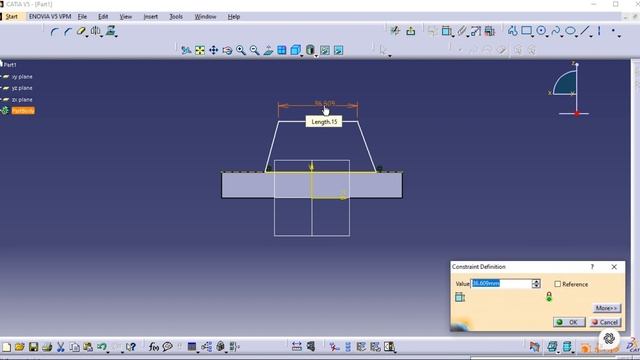
Task: Select the Rectangle tool
Action: tap(527, 31)
